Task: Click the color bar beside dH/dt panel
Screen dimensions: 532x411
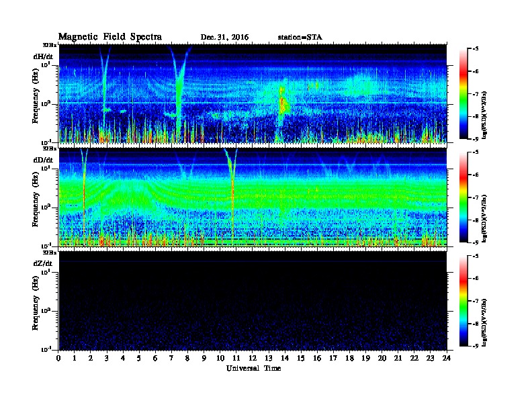Action: (463, 94)
